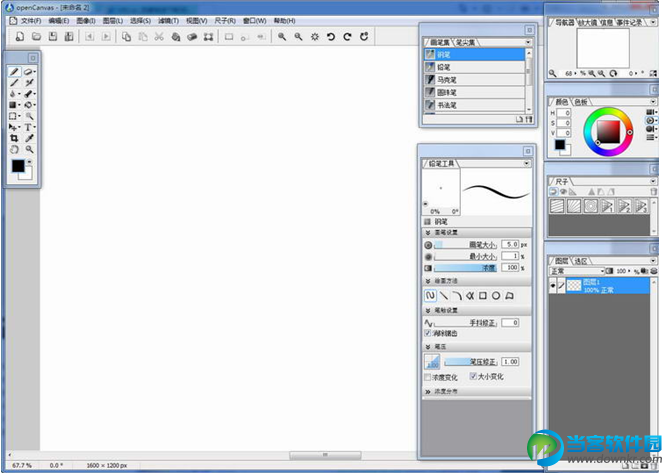Viewport: 663px width, 473px height.
Task: Click the cut scissors toolbar icon
Action: pyautogui.click(x=159, y=37)
